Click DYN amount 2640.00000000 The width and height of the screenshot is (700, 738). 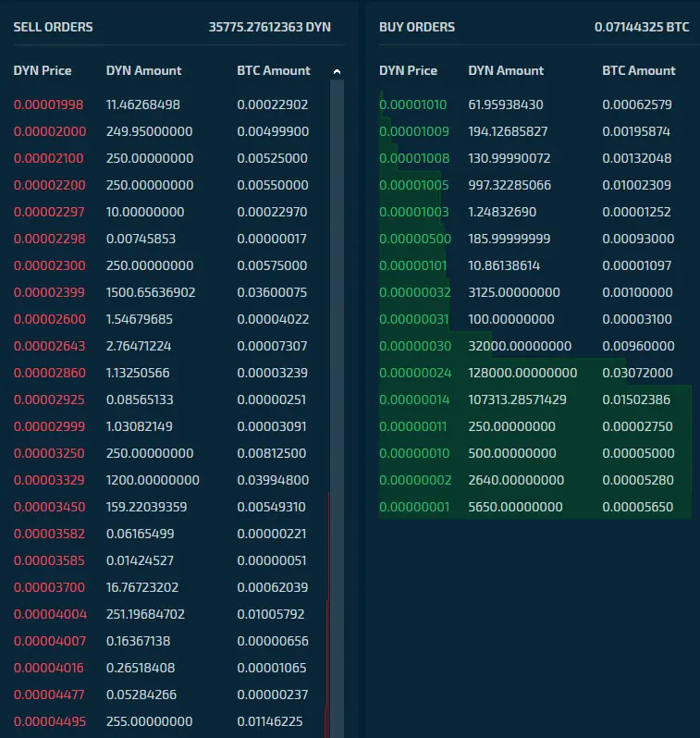[516, 480]
